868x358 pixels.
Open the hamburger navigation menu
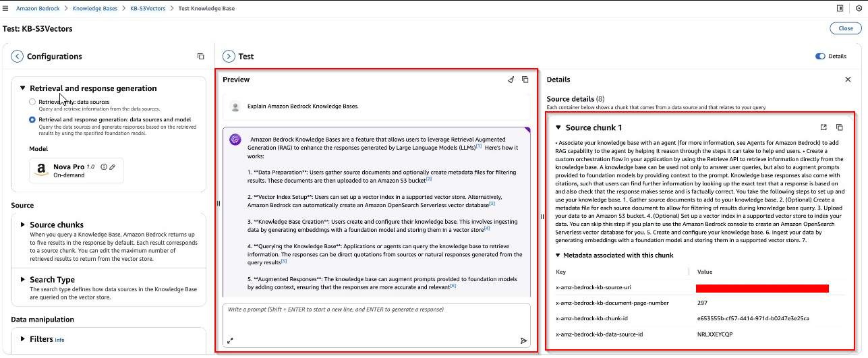click(6, 9)
